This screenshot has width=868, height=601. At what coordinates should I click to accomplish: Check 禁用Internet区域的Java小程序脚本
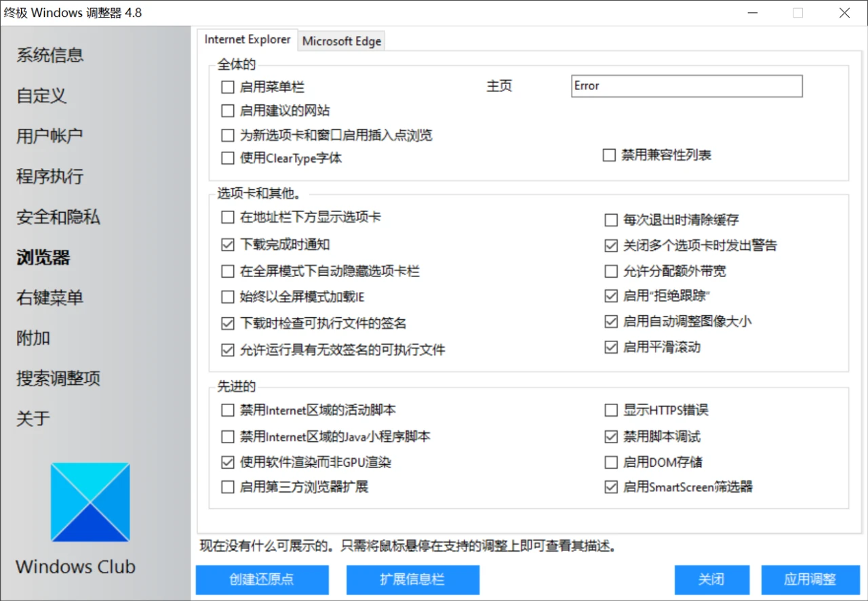tap(228, 436)
